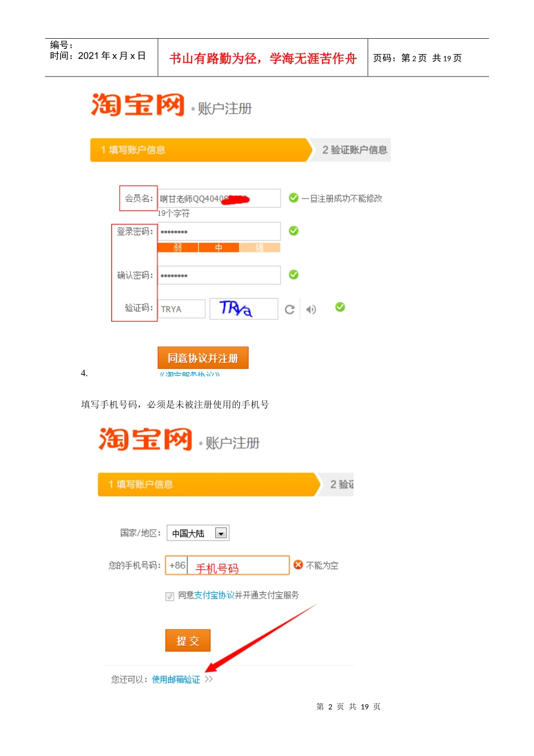
Task: Click green checkmark next to 确认密码 field
Action: (293, 274)
